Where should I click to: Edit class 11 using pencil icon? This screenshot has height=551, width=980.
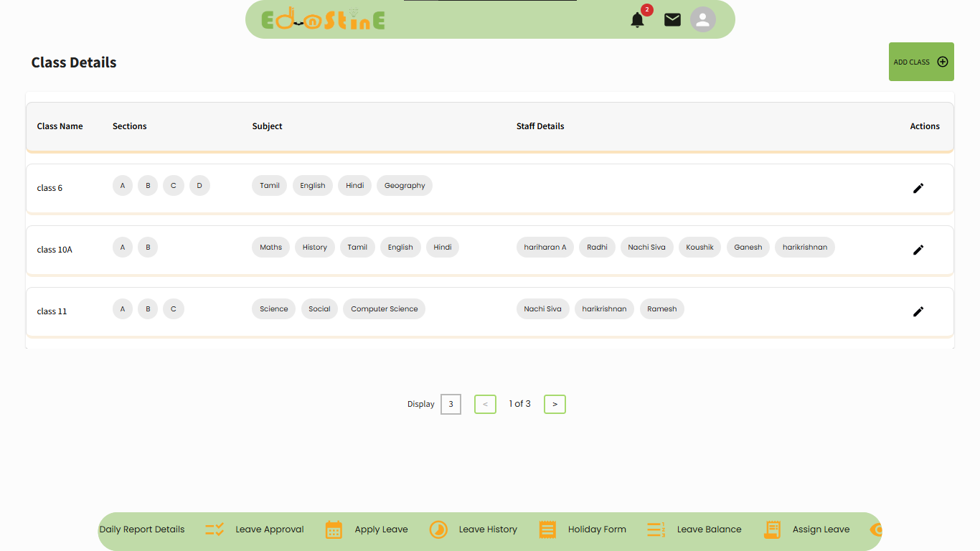pos(918,311)
